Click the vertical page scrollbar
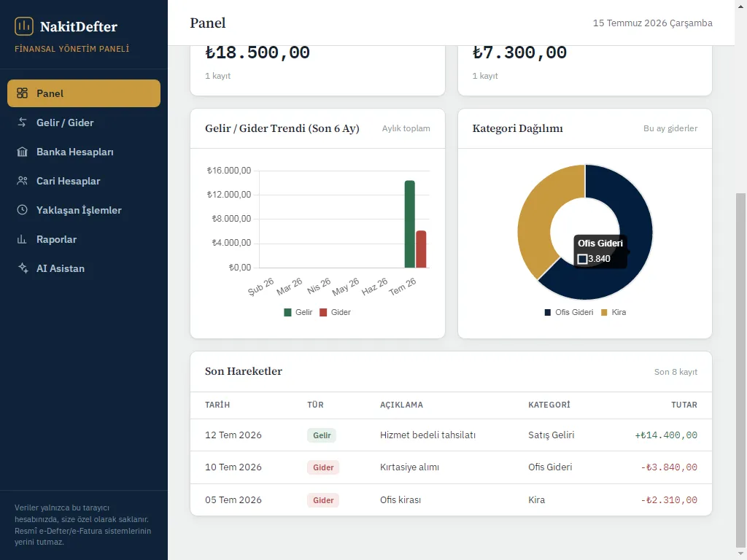747x560 pixels. point(740,369)
